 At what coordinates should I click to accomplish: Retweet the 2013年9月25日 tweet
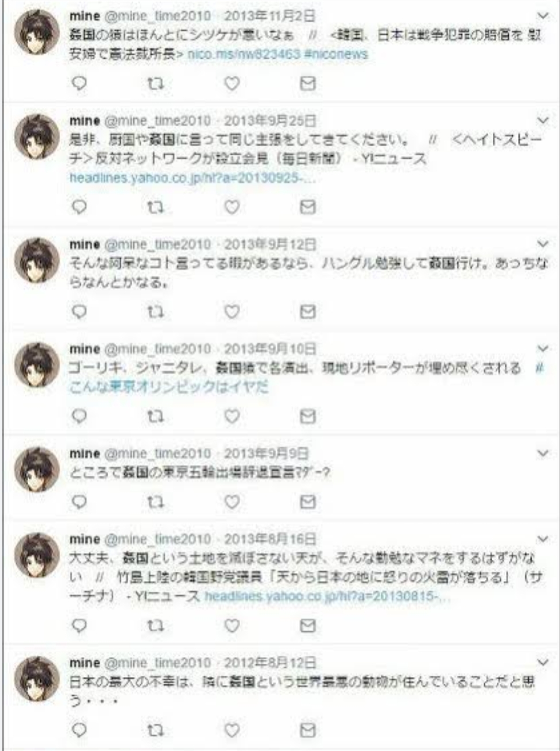155,206
